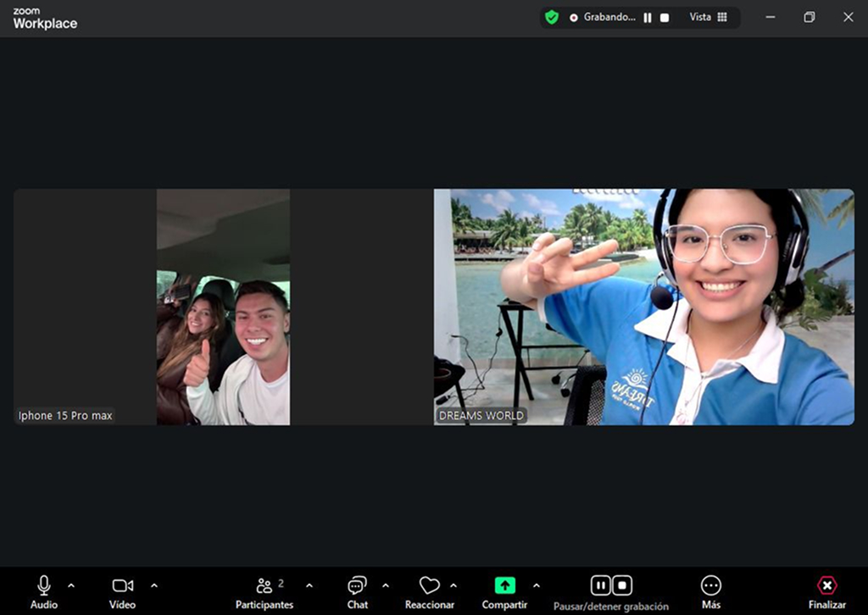
Task: Open the Vista layout options
Action: (709, 17)
